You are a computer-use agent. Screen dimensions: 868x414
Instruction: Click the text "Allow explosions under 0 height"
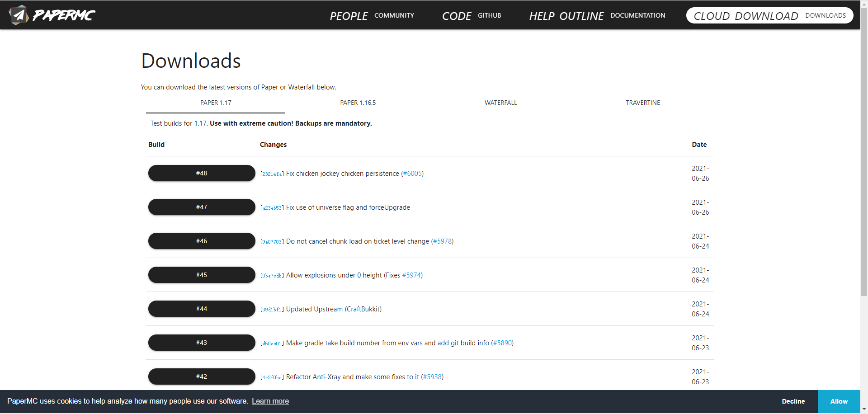pyautogui.click(x=334, y=275)
